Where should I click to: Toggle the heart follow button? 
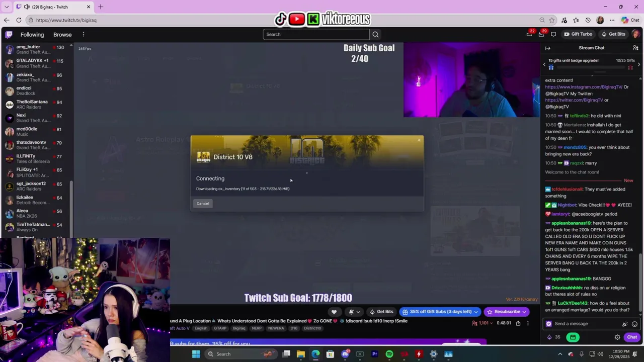tap(334, 312)
